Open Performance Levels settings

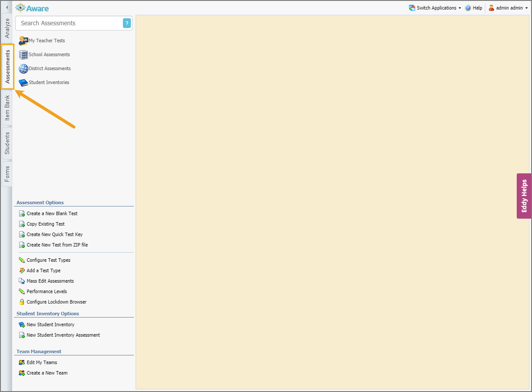[47, 291]
